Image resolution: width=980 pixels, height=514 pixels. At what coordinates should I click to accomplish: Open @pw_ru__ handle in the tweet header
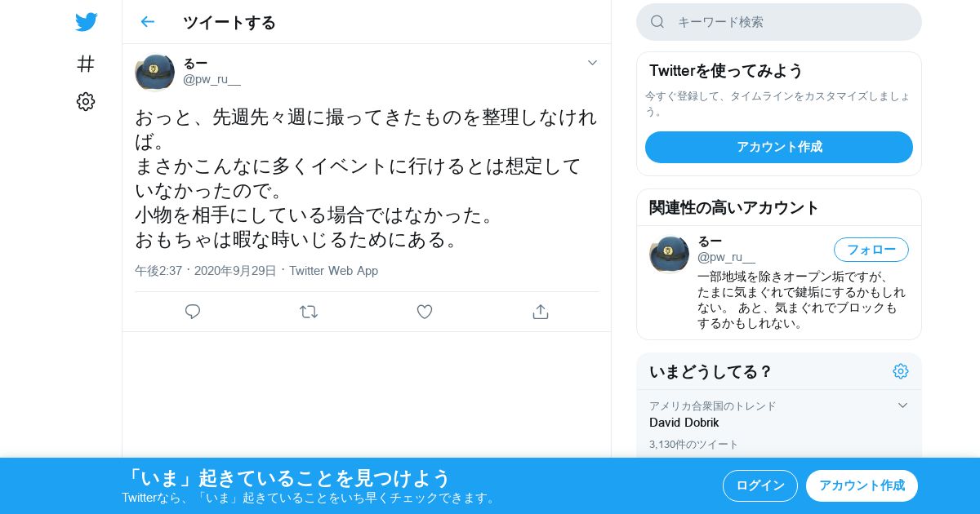212,80
